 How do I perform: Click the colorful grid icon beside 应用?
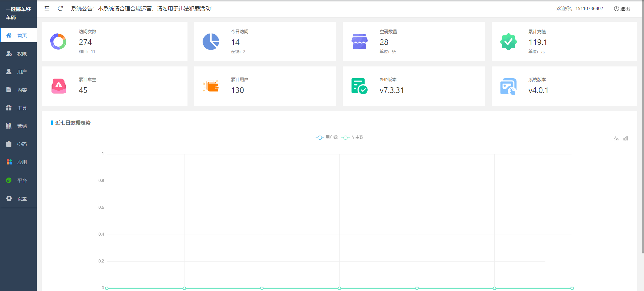[x=9, y=162]
